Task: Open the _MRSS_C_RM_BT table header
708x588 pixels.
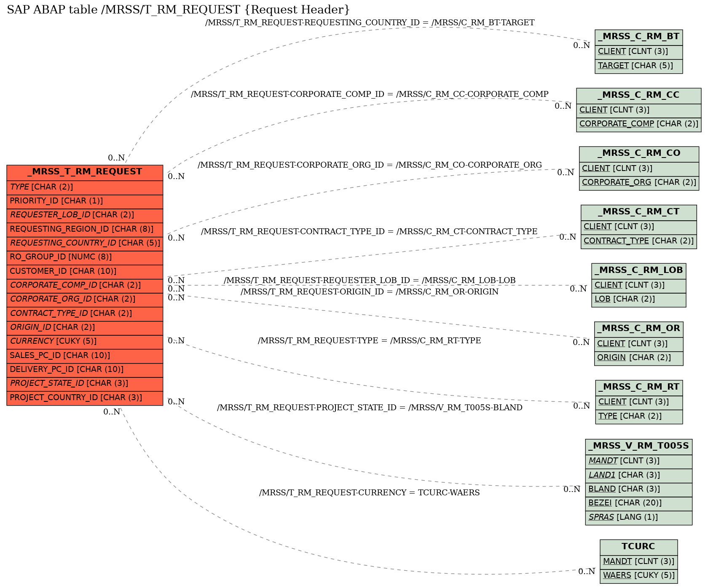Action: [638, 37]
